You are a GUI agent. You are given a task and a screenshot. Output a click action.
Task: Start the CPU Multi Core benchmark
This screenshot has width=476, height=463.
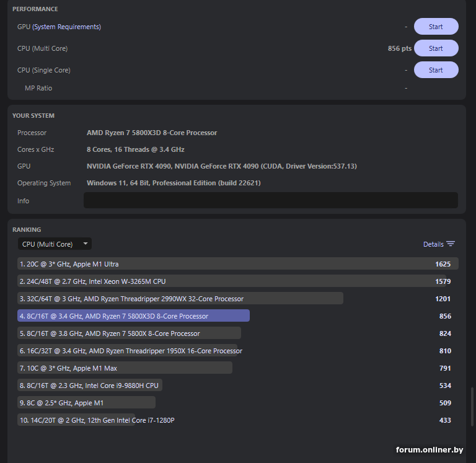(x=436, y=48)
